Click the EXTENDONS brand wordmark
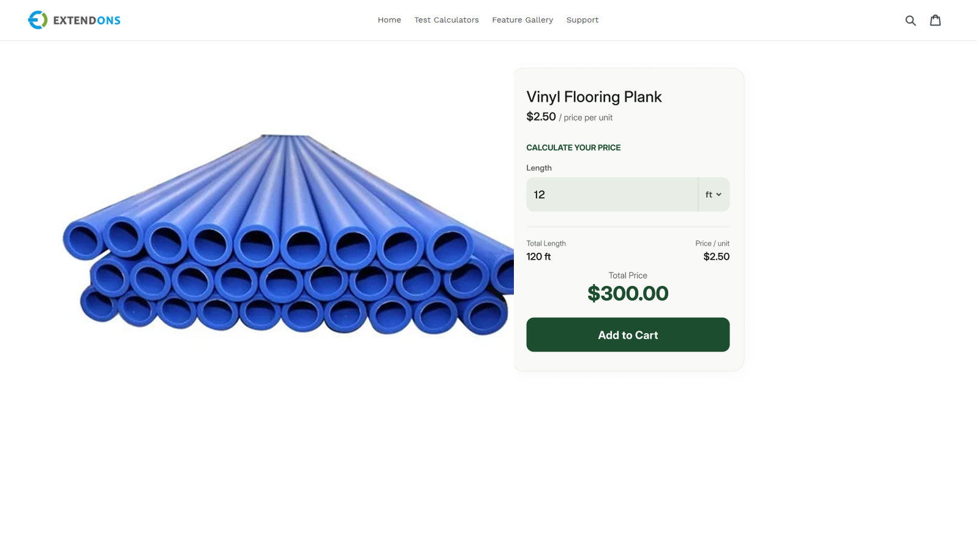 point(87,20)
